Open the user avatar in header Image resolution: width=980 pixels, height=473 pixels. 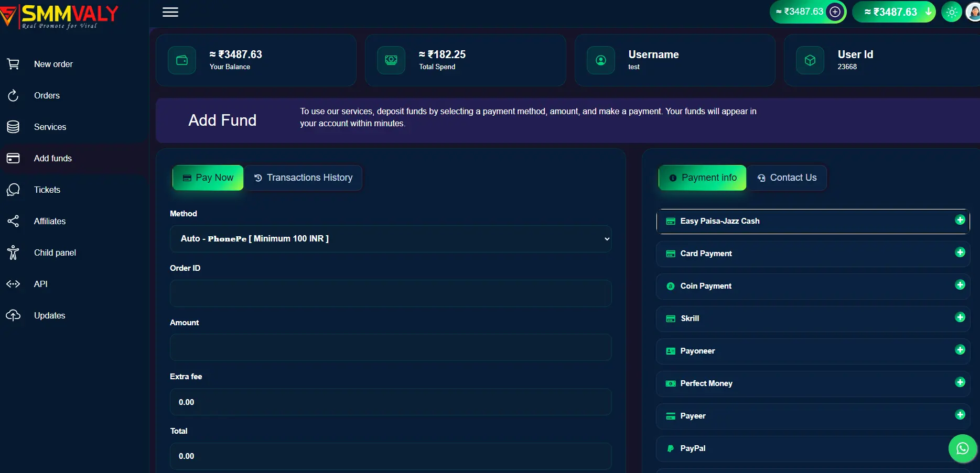(x=973, y=12)
